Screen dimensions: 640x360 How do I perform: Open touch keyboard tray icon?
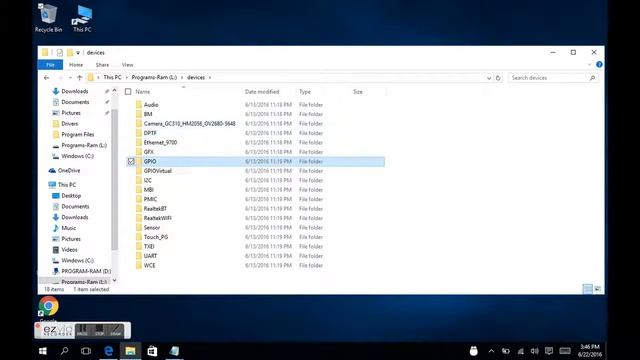[565, 351]
